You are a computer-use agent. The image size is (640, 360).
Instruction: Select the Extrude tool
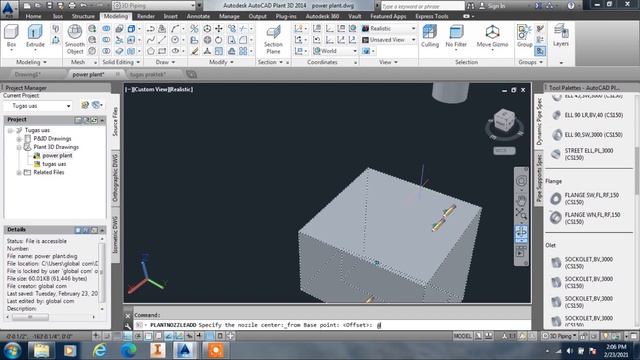tap(35, 36)
